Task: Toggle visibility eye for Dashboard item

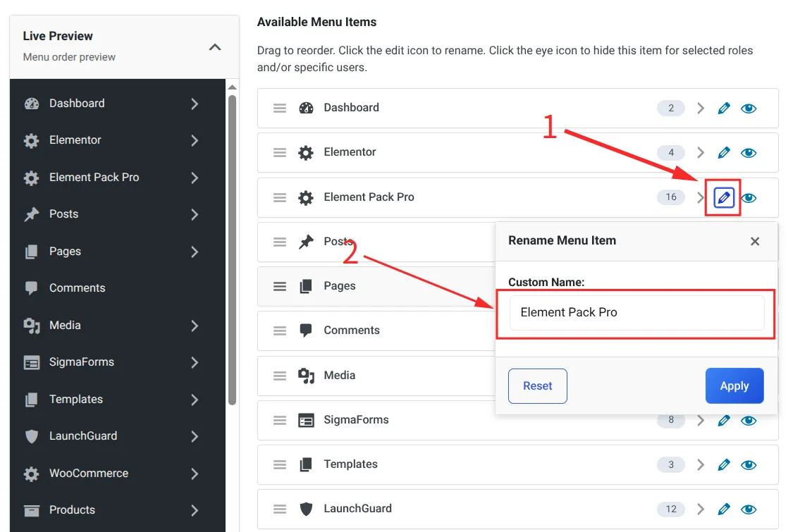Action: [x=749, y=108]
